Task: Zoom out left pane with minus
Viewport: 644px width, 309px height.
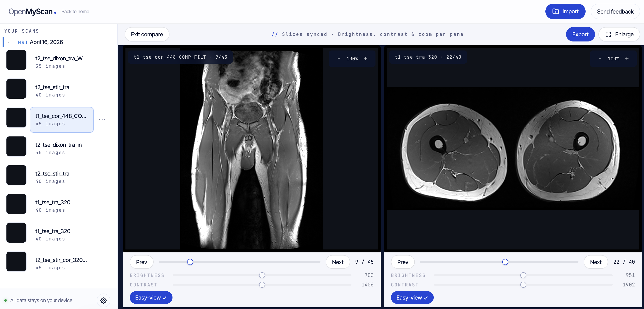Action: [x=339, y=59]
